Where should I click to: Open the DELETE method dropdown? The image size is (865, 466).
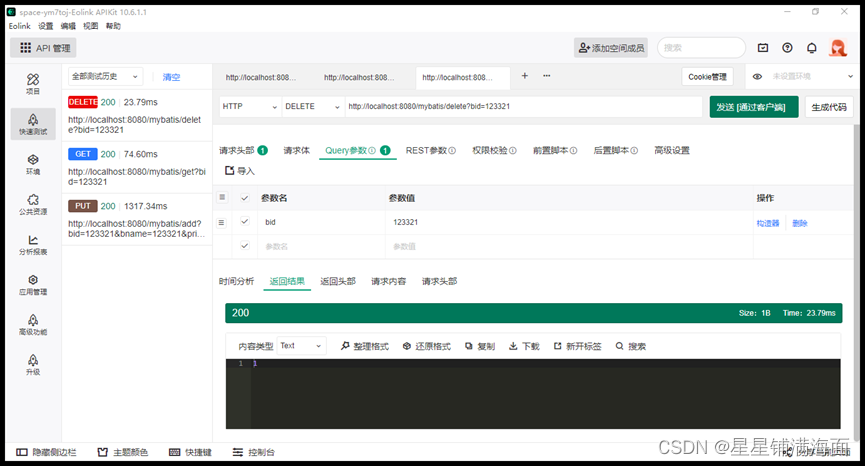(x=312, y=106)
